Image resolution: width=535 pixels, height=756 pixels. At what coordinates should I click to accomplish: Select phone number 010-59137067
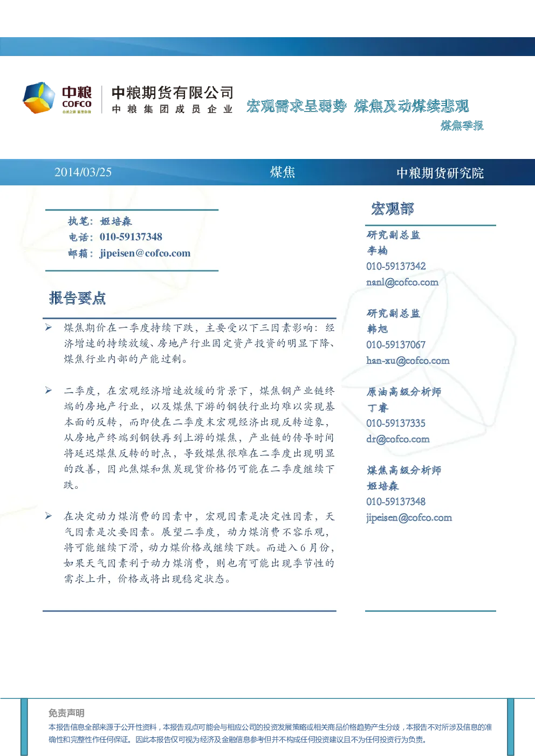coord(396,345)
